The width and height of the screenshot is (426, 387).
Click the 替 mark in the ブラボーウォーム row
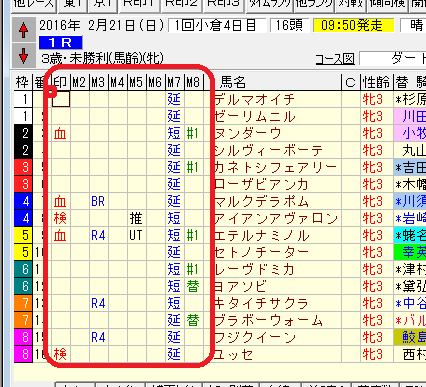coord(193,320)
